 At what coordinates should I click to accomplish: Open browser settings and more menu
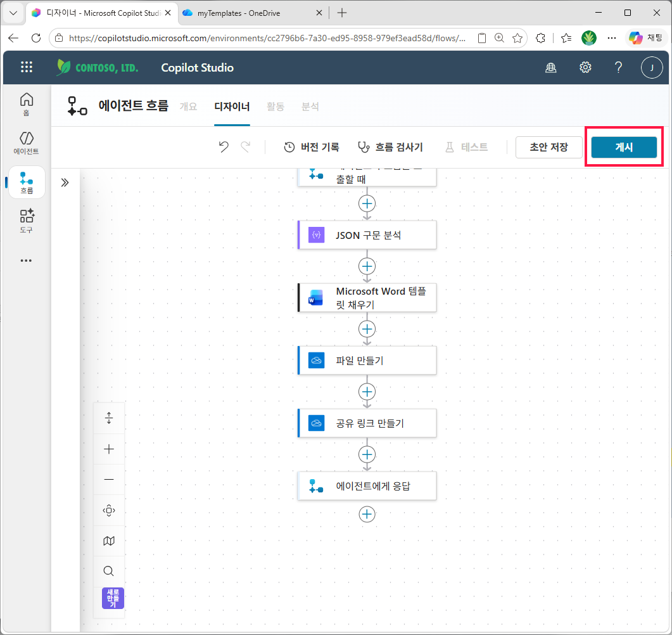612,38
